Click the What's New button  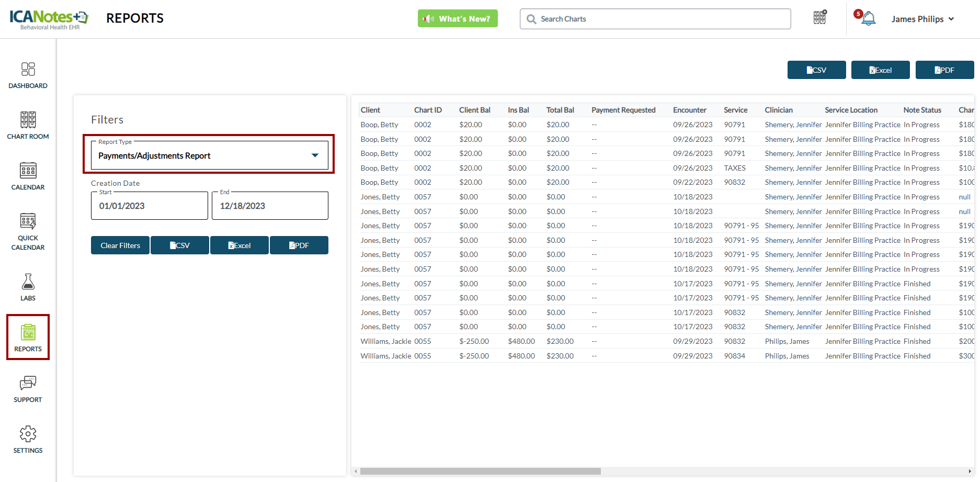click(458, 19)
